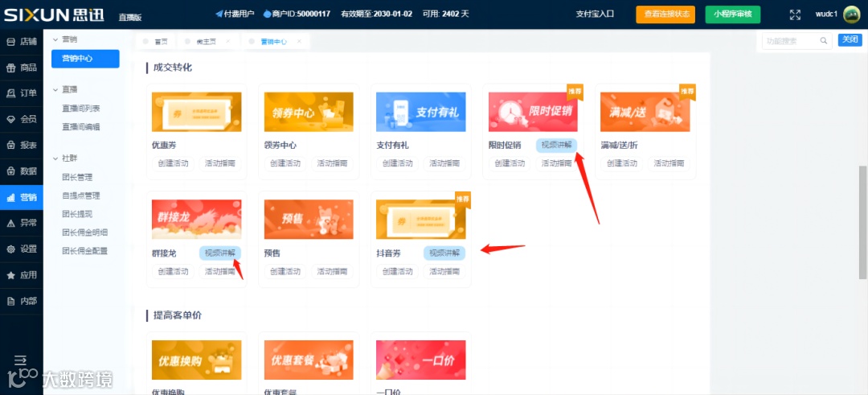868x395 pixels.
Task: Open the 应用 star section
Action: 22,275
